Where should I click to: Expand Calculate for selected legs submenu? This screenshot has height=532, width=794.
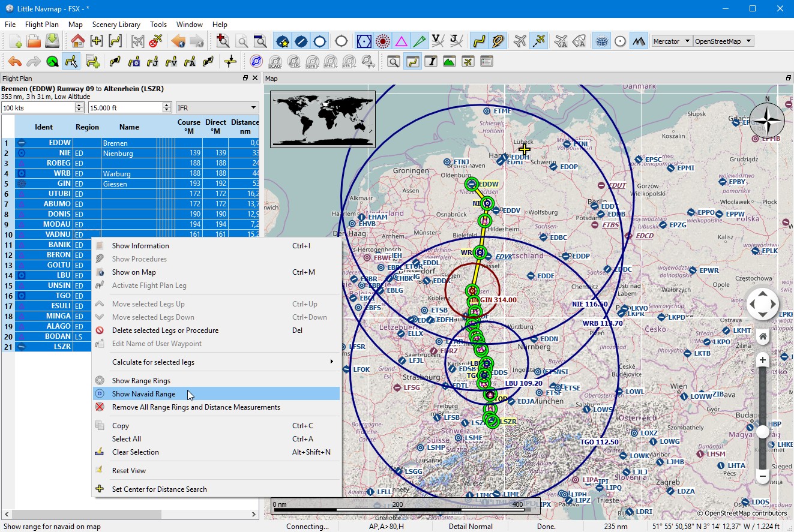(217, 362)
